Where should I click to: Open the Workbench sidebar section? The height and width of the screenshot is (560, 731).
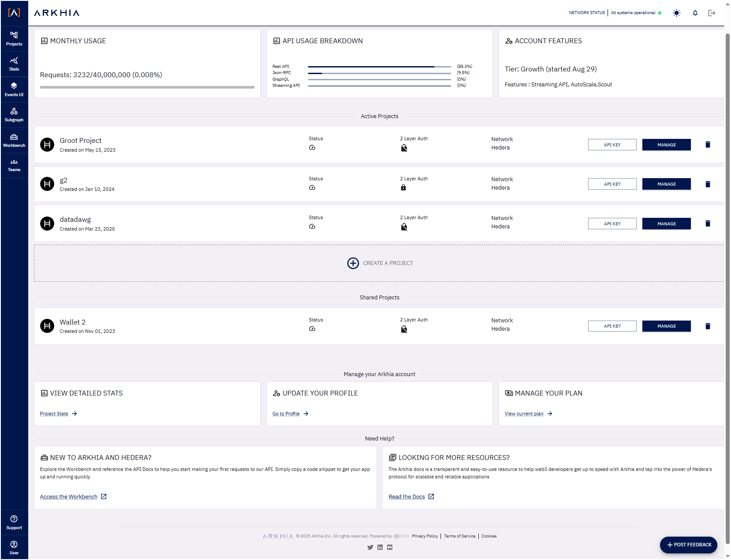14,140
